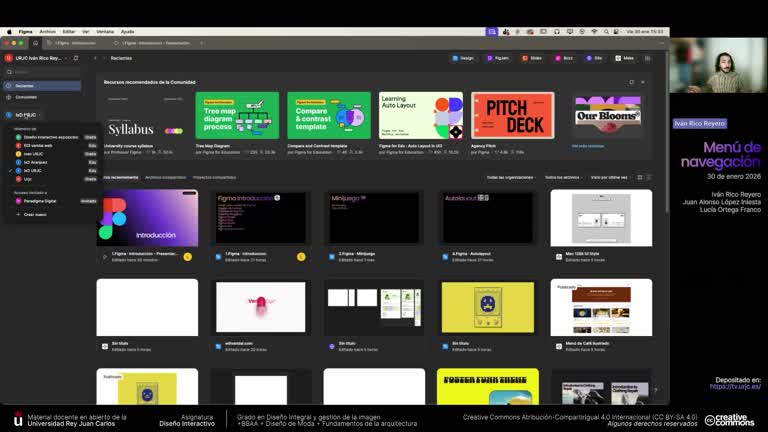The image size is (768, 432).
Task: Create a new Slides file
Action: click(532, 58)
